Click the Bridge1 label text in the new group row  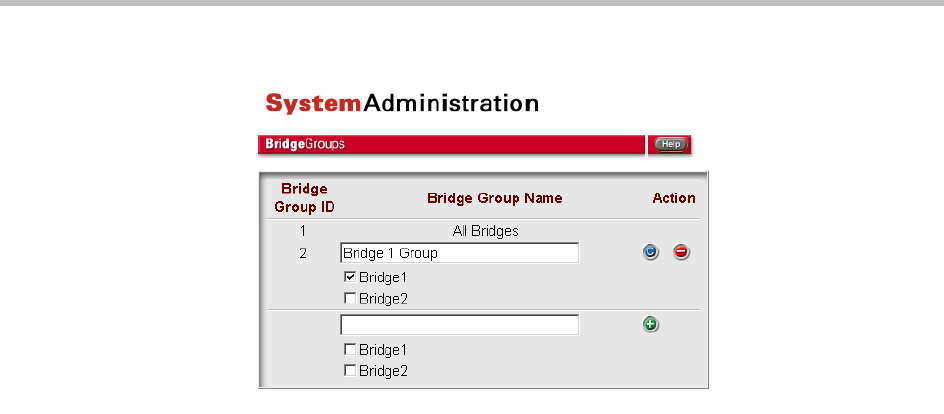[383, 350]
